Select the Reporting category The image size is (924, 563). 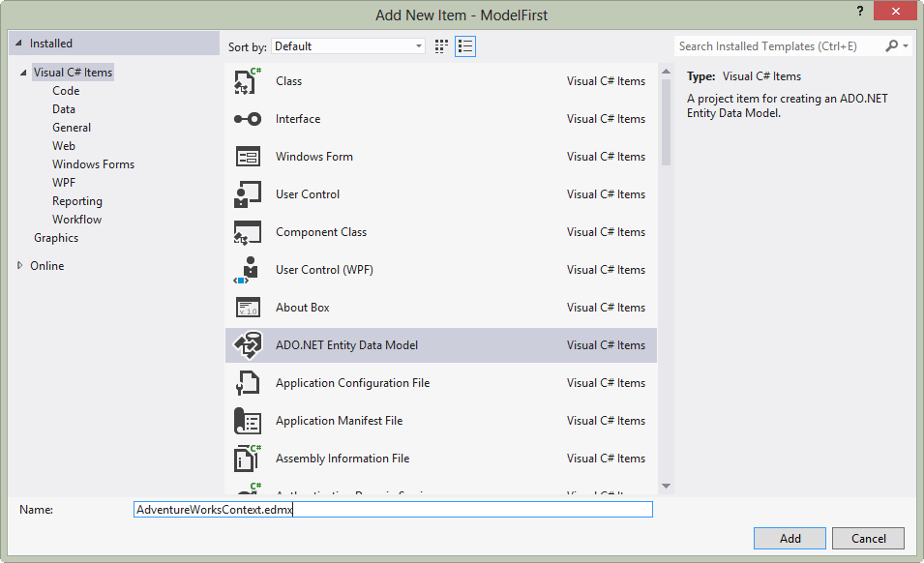pyautogui.click(x=77, y=201)
